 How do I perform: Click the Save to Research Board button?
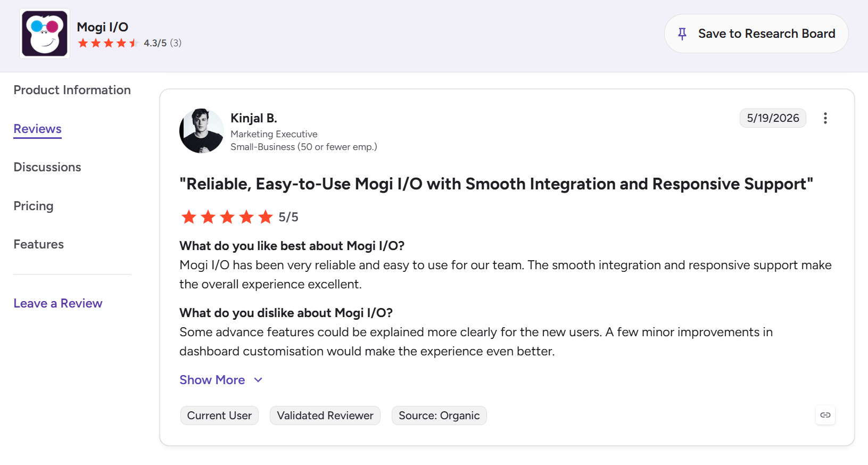pos(756,34)
